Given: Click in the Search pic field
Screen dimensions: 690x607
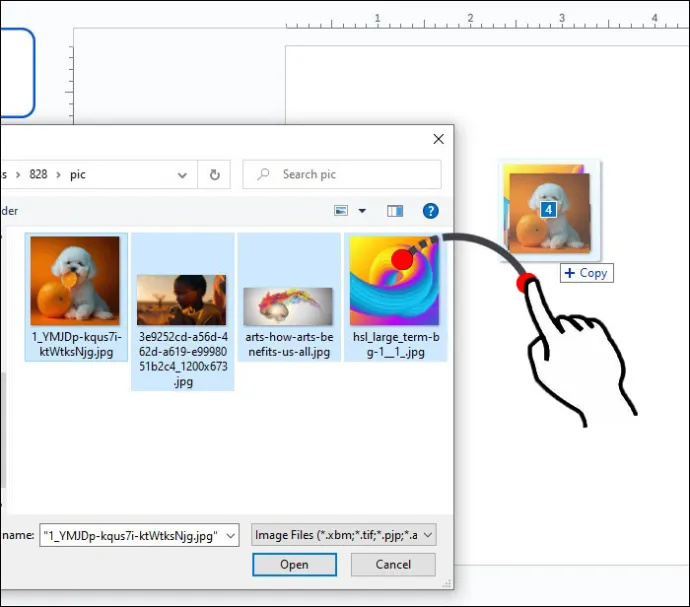Looking at the screenshot, I should tap(342, 174).
